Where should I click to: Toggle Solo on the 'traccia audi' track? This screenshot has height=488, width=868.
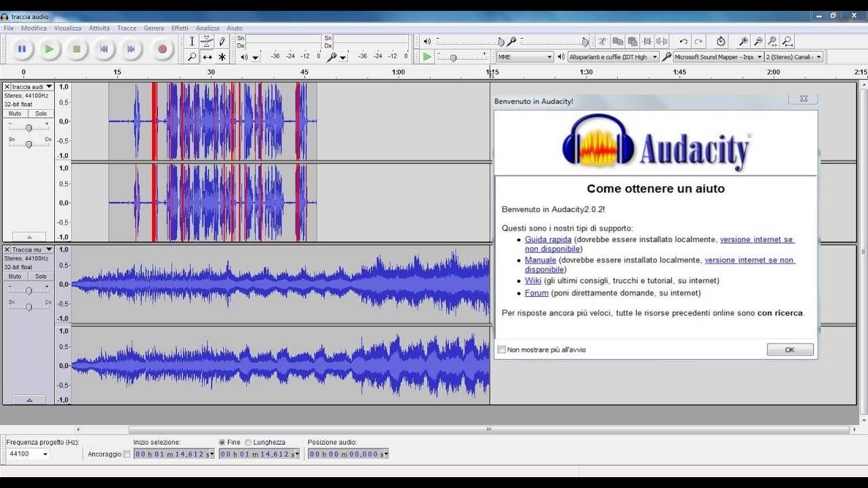41,114
